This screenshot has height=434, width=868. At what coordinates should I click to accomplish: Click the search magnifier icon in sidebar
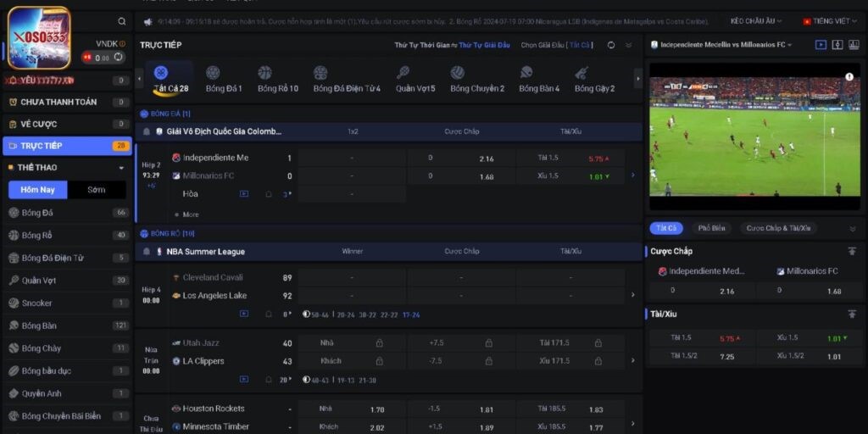[x=122, y=21]
